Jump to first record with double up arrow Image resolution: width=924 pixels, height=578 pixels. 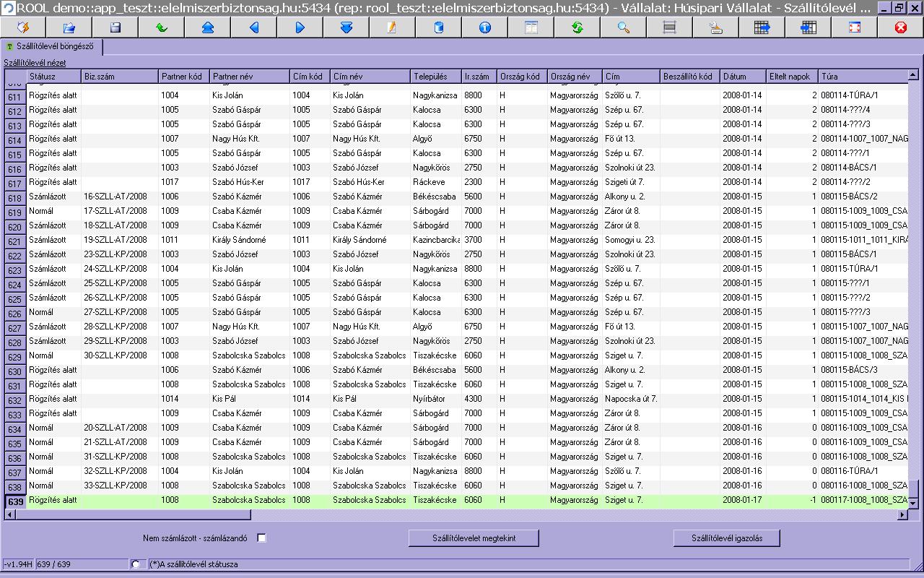(207, 27)
